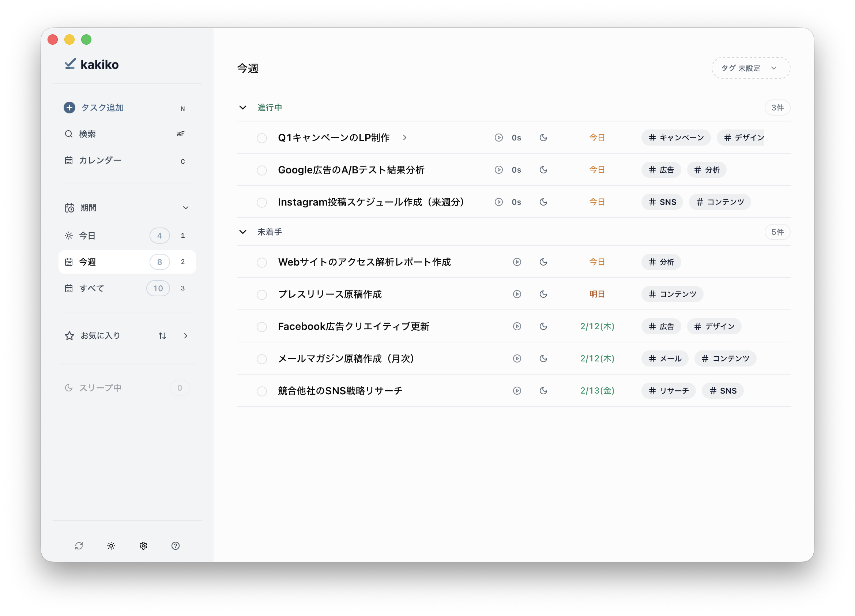The image size is (855, 616).
Task: Mark Q1キャンペーンのLP制作 as complete
Action: click(x=261, y=138)
